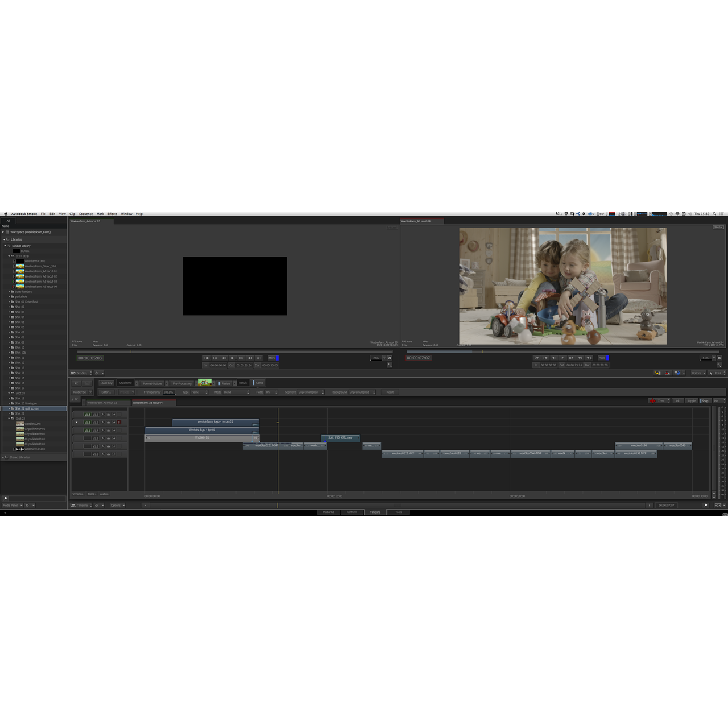This screenshot has height=728, width=728.
Task: Toggle the Auto Key button
Action: click(107, 383)
